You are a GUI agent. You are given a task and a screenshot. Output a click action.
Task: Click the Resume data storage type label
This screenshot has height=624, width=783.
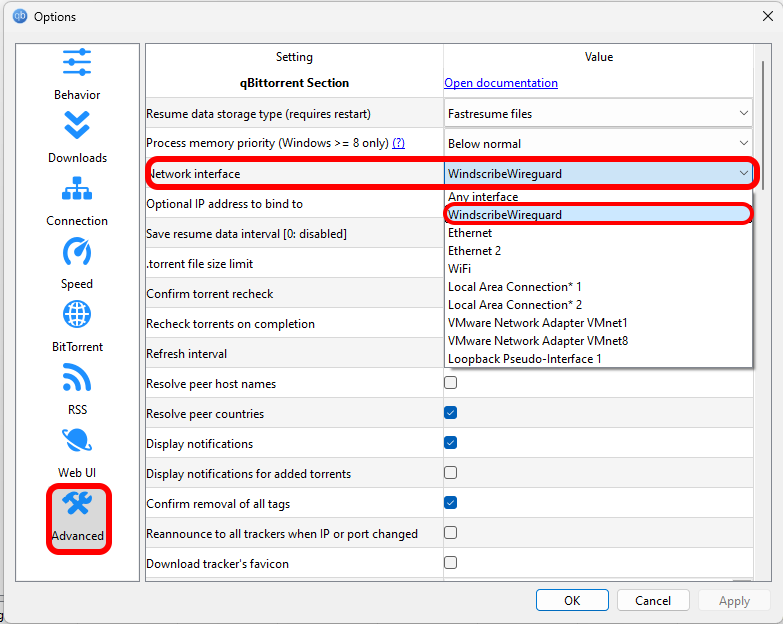click(x=258, y=114)
